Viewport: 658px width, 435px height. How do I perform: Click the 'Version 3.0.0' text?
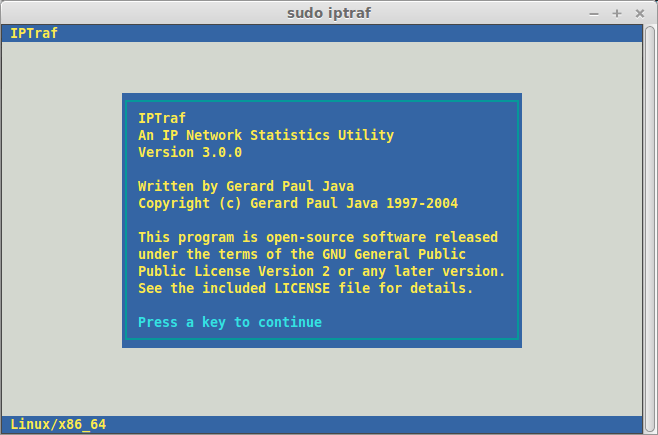point(190,153)
